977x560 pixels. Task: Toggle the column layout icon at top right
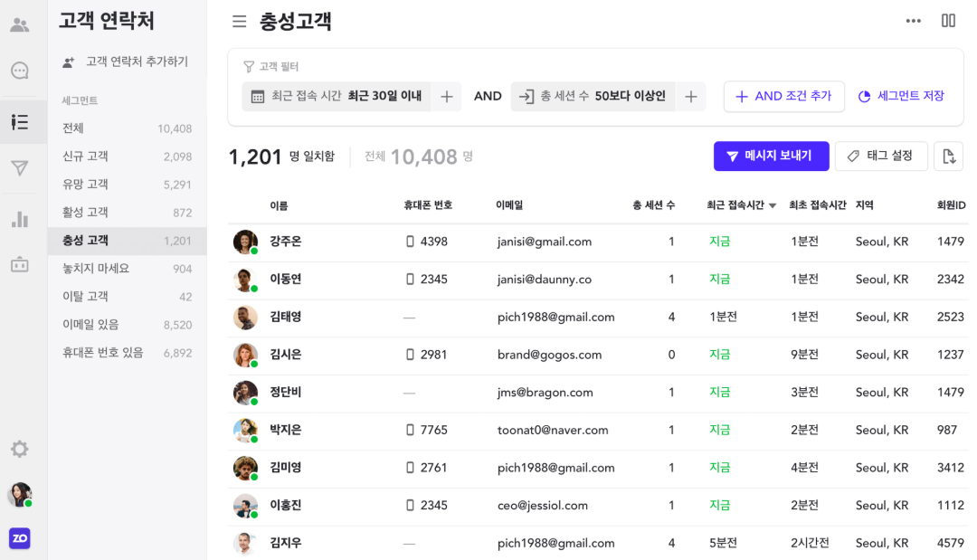coord(948,21)
